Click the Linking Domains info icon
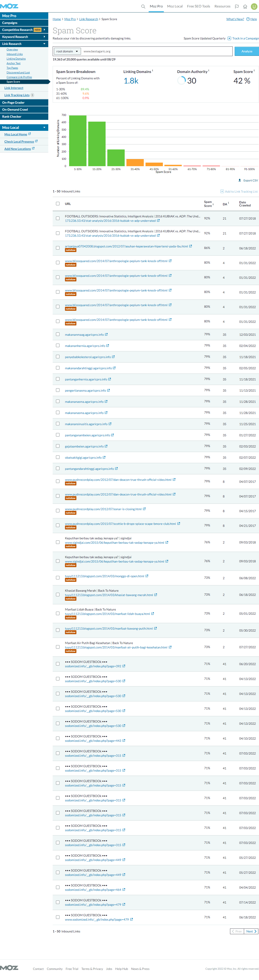 coord(153,70)
